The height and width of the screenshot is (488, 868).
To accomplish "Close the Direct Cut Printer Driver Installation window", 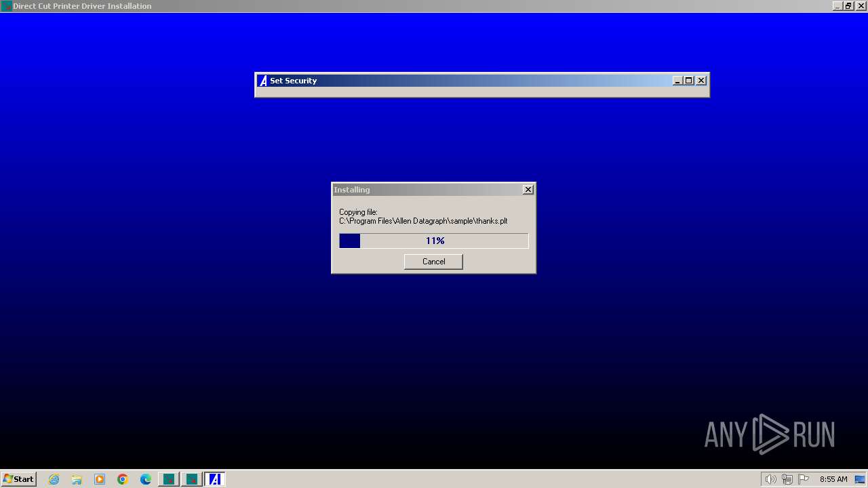I will tap(860, 6).
